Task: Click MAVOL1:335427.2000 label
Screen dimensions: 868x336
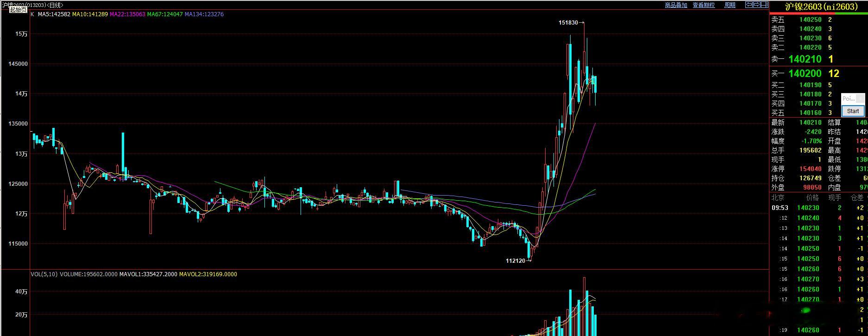Action: point(148,274)
